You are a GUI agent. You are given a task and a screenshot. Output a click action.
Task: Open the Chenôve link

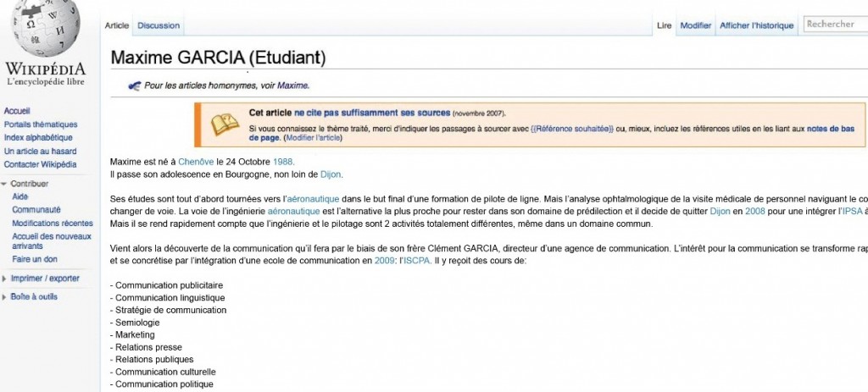click(x=196, y=162)
